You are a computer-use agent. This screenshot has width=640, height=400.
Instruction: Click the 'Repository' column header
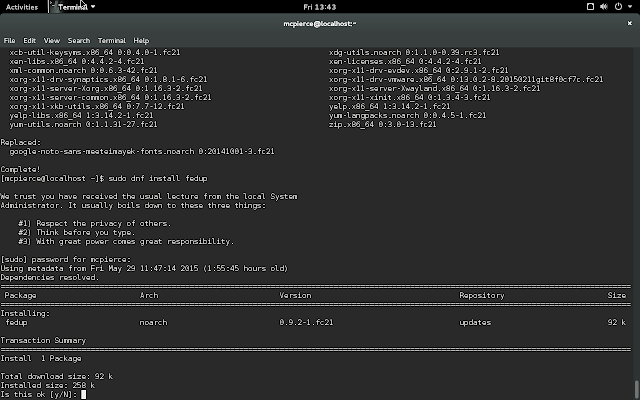[482, 295]
